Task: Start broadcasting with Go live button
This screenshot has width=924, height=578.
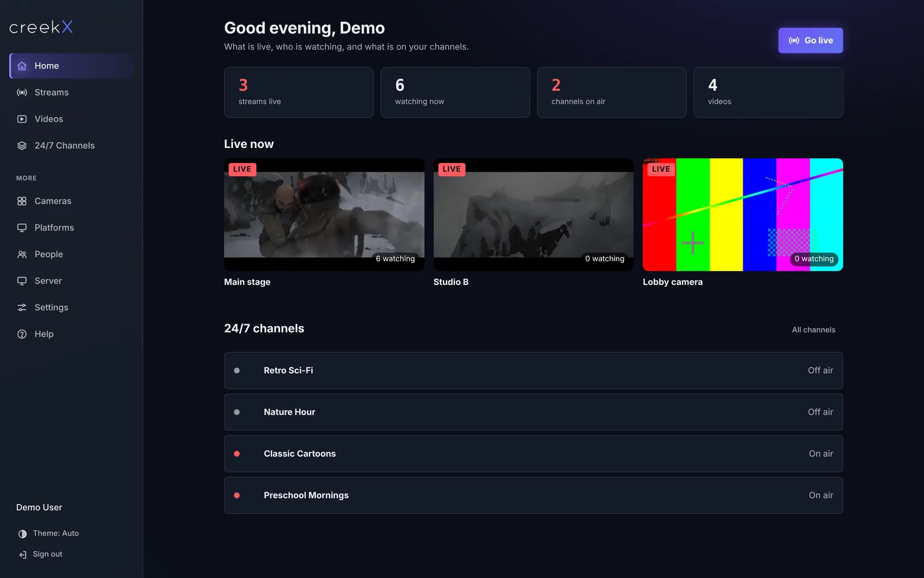Action: point(810,40)
